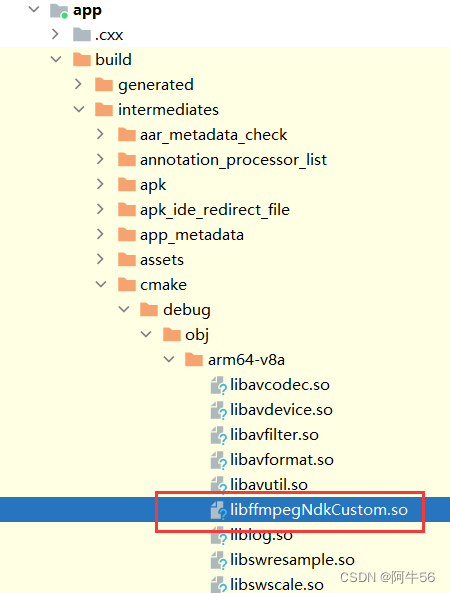This screenshot has height=593, width=450.
Task: Collapse the obj folder
Action: 146,334
